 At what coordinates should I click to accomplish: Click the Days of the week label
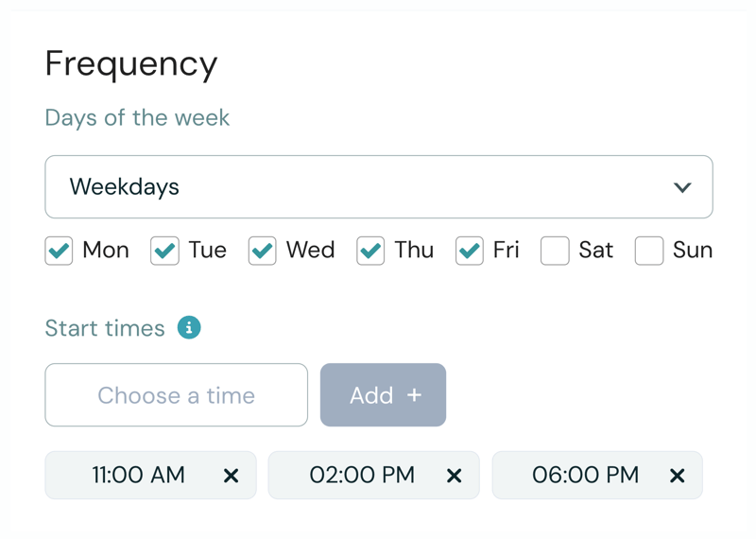click(137, 118)
